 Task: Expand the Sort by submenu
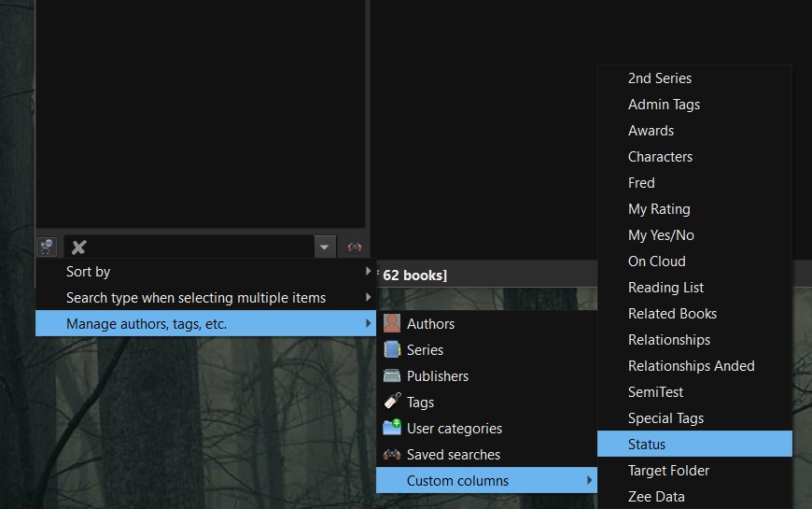[x=205, y=272]
